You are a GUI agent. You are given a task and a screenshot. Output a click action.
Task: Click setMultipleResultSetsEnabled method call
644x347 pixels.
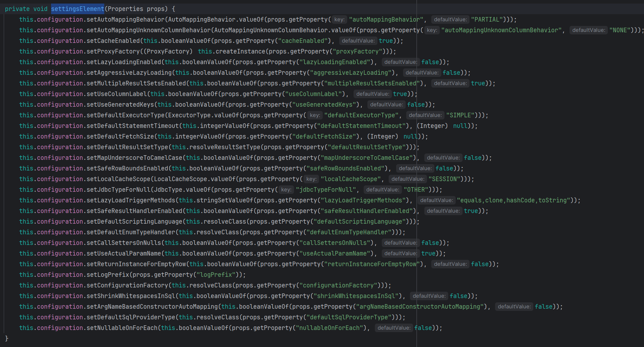(136, 83)
